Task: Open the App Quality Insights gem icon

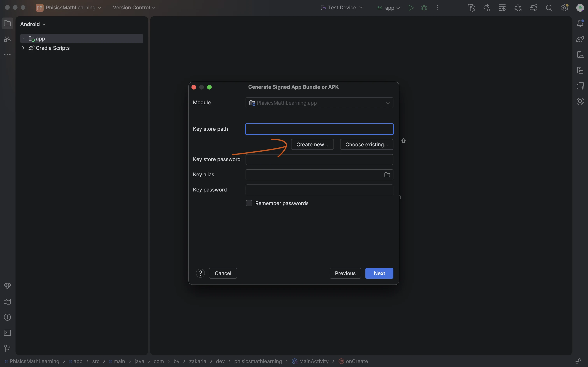Action: tap(8, 286)
